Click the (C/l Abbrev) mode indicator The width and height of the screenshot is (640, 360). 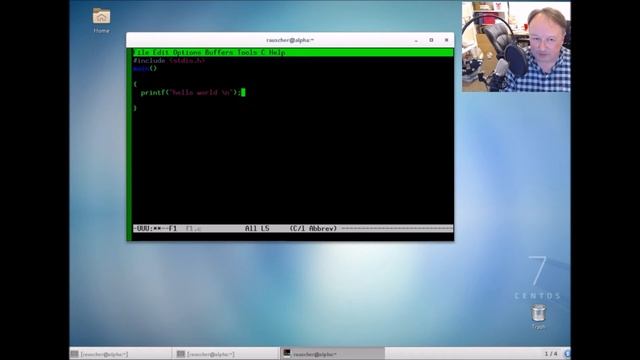(x=313, y=229)
